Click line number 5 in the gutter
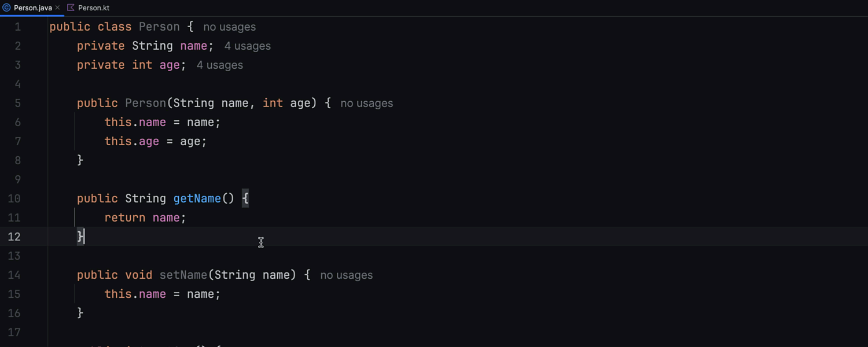868x347 pixels. pos(17,103)
